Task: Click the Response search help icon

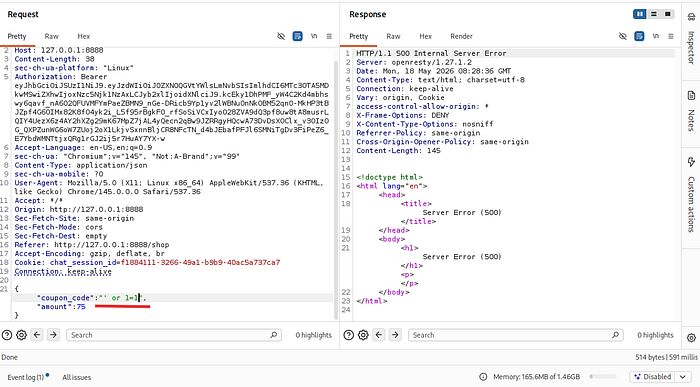Action: click(x=349, y=335)
